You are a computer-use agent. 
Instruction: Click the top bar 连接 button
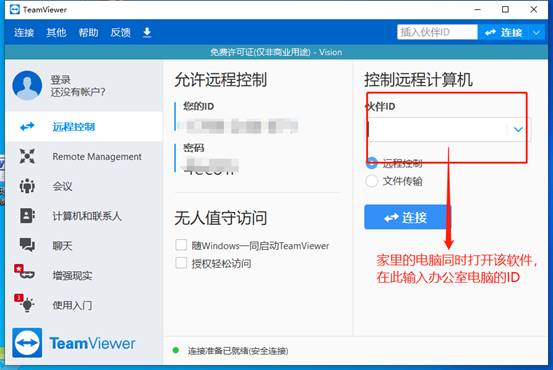click(x=503, y=32)
